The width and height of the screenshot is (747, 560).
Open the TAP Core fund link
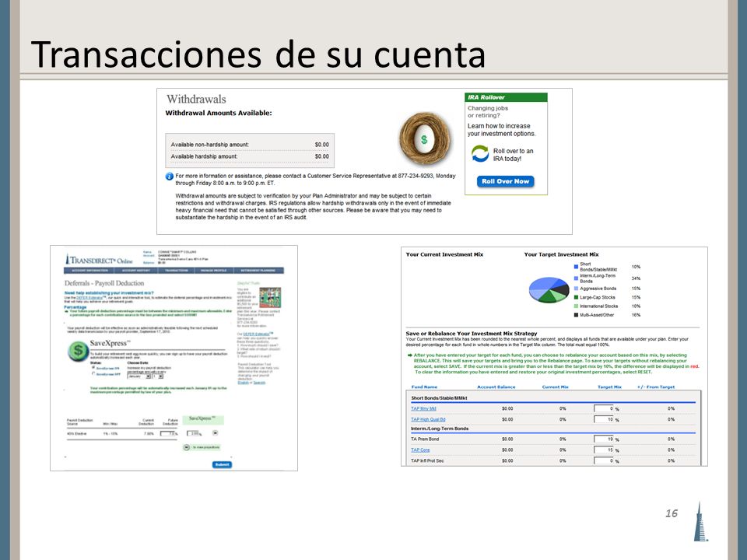(420, 450)
